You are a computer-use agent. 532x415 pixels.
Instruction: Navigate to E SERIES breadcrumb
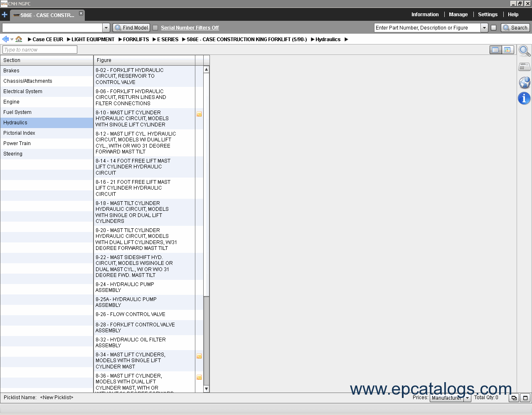coord(167,40)
